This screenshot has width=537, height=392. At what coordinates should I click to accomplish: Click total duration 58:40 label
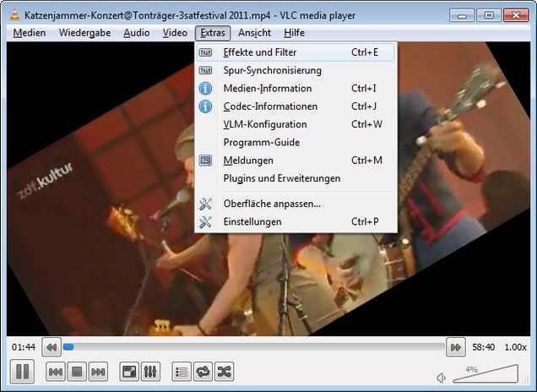tap(483, 347)
